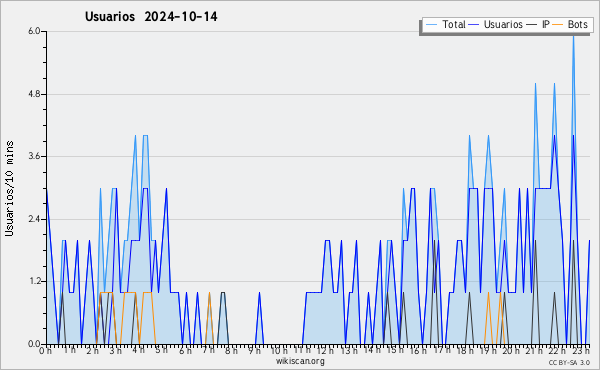
Task: Click the '14 h' x-axis label
Action: tap(372, 350)
